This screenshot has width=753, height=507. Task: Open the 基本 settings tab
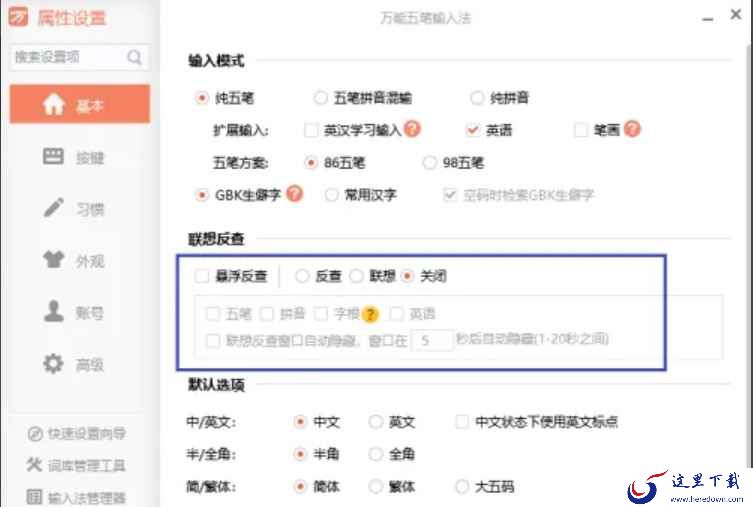coord(80,104)
